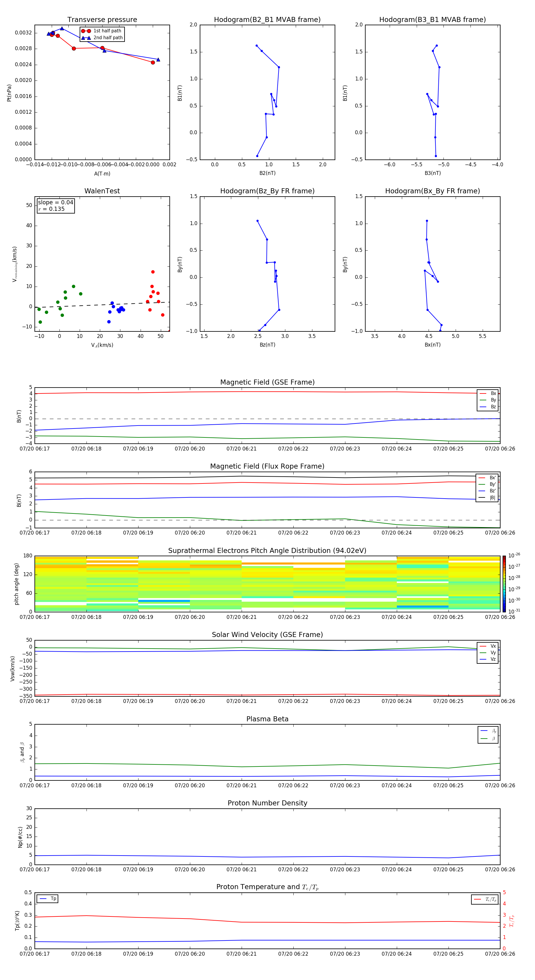Click the 'slope = 0.04' annotation
The image size is (535, 980).
click(x=56, y=203)
